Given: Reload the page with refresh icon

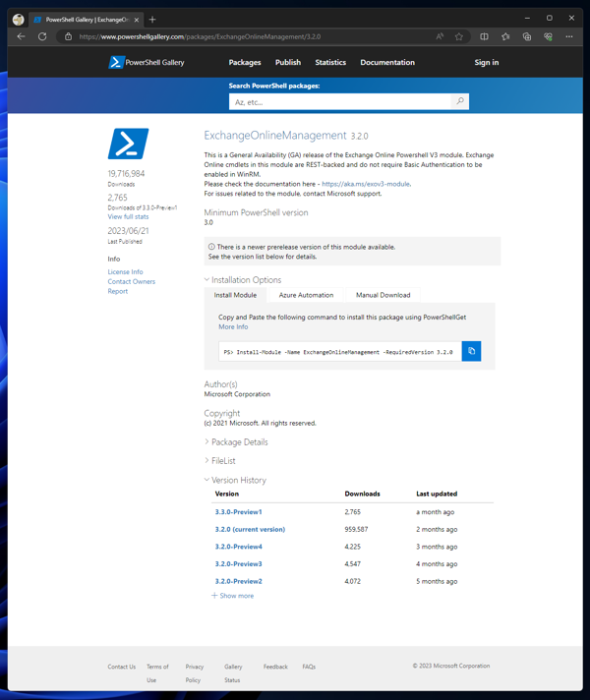Looking at the screenshot, I should [42, 36].
